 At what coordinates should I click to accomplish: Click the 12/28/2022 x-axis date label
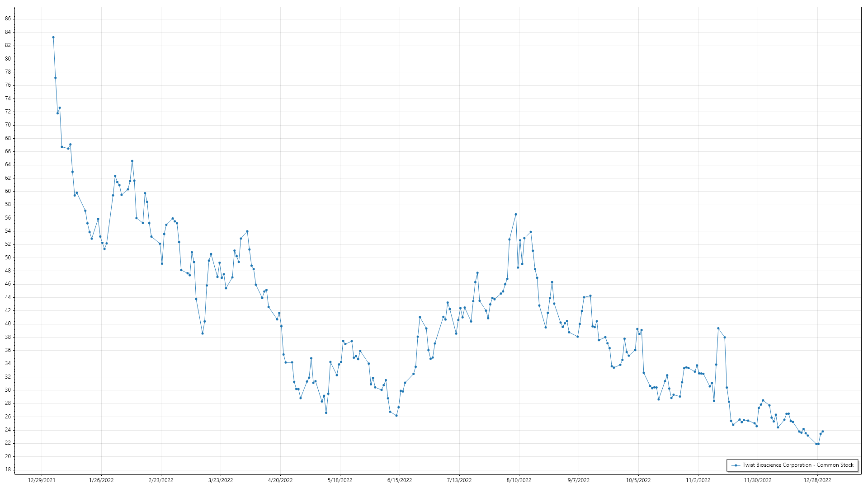pos(817,480)
